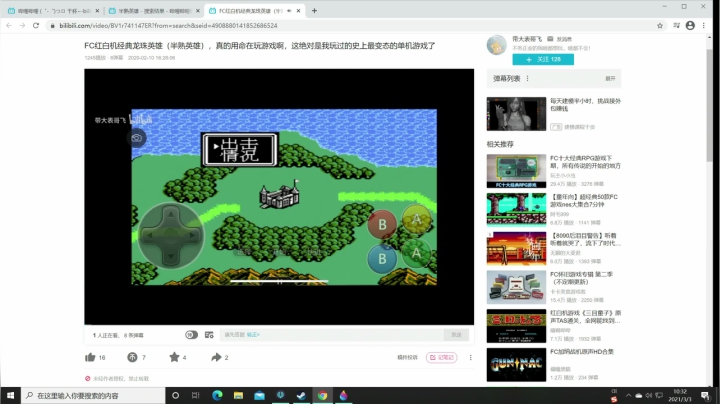Reload the page with the refresh icon

coord(36,26)
